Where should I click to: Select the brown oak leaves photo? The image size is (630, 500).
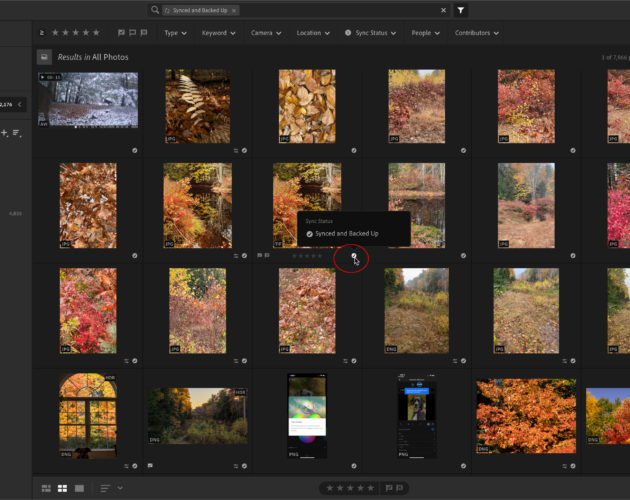tap(88, 205)
